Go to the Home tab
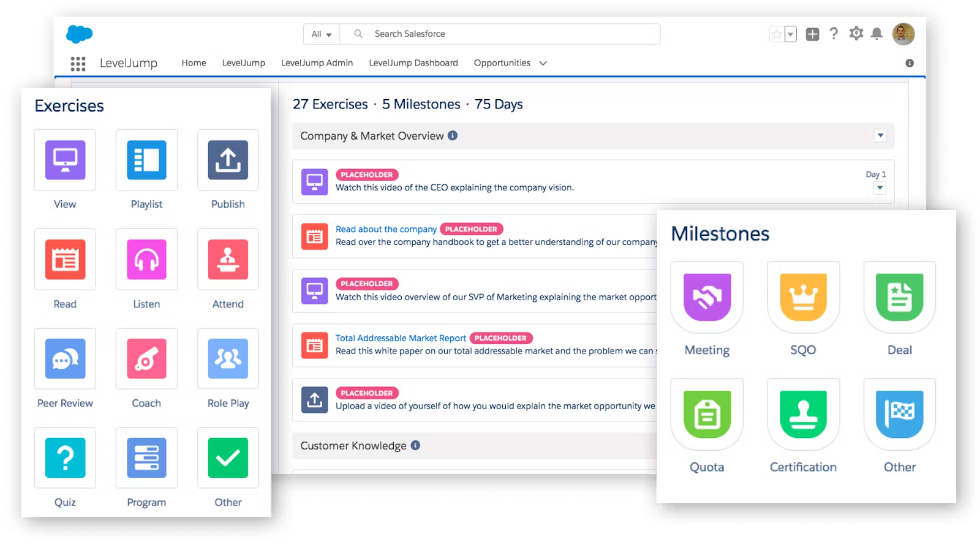Viewport: 980px width, 542px height. coord(194,62)
